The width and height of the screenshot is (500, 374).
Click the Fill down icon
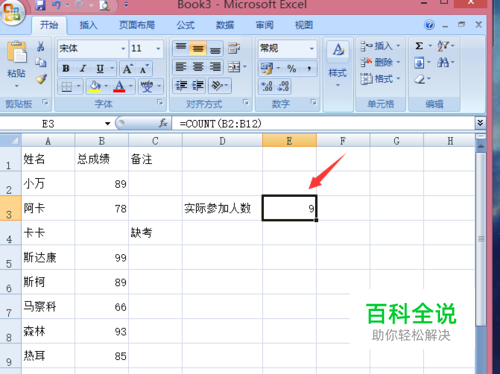coord(419,62)
